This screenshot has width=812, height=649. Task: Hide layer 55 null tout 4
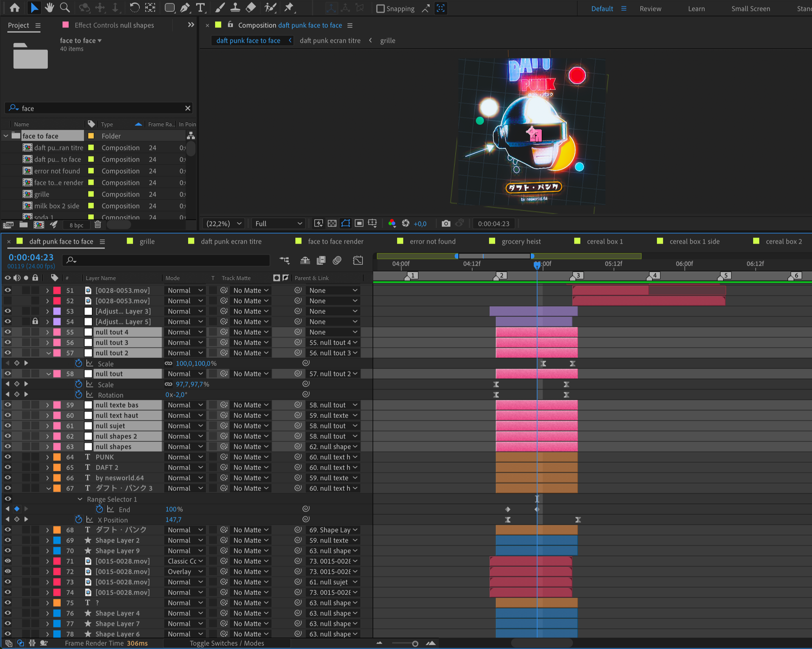[8, 332]
